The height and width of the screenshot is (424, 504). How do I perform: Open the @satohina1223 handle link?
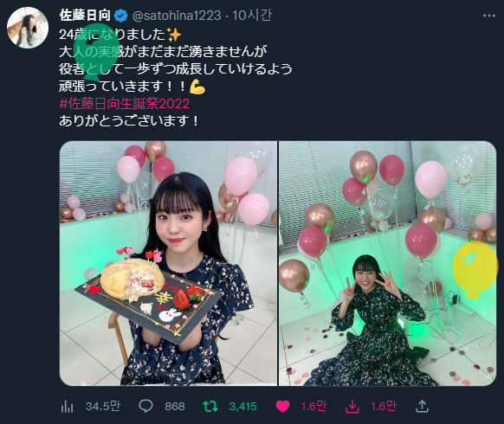tap(177, 16)
